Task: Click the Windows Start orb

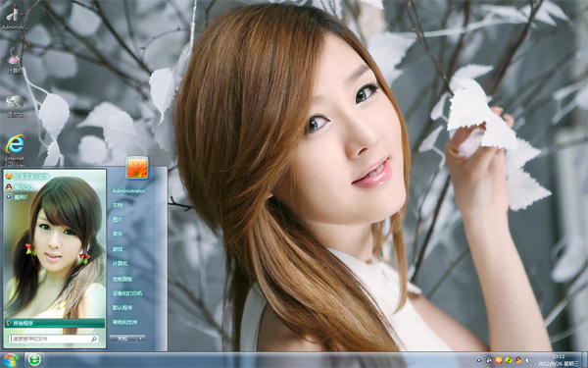Action: [x=11, y=360]
